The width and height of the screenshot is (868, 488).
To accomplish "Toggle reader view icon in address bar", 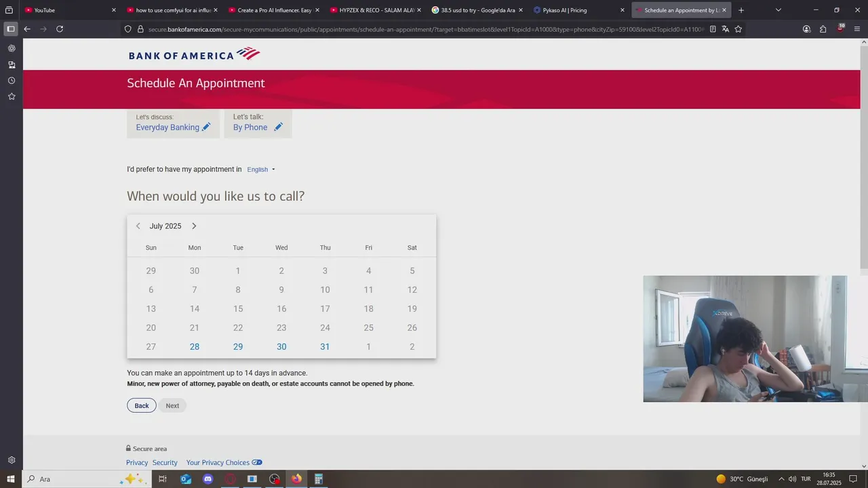I will 713,29.
